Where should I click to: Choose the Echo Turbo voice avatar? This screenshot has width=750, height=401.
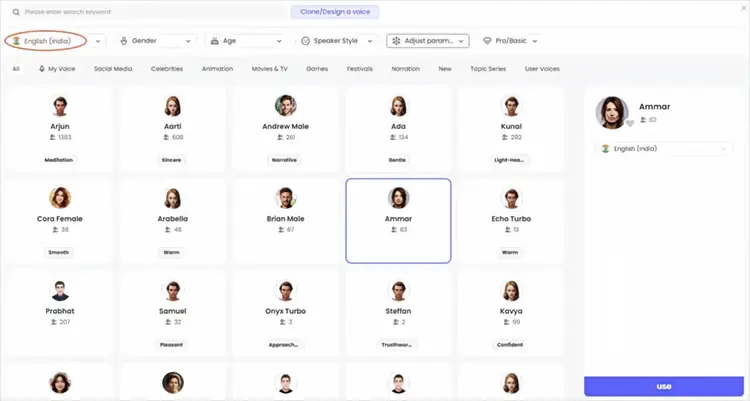[x=511, y=198]
